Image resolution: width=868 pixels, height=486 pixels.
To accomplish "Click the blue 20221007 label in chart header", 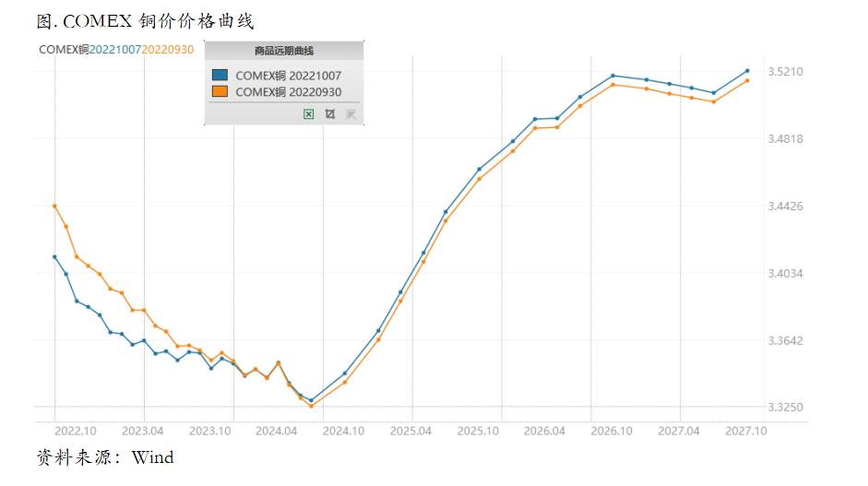I will [115, 49].
